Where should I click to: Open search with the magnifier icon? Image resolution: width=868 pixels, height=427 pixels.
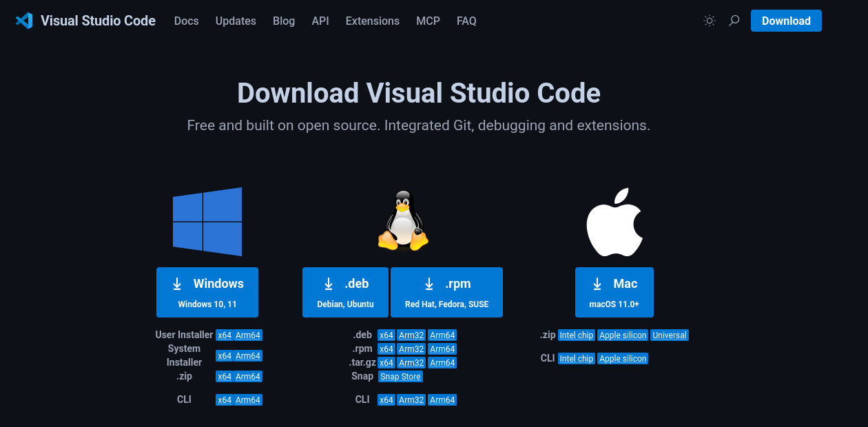click(734, 21)
